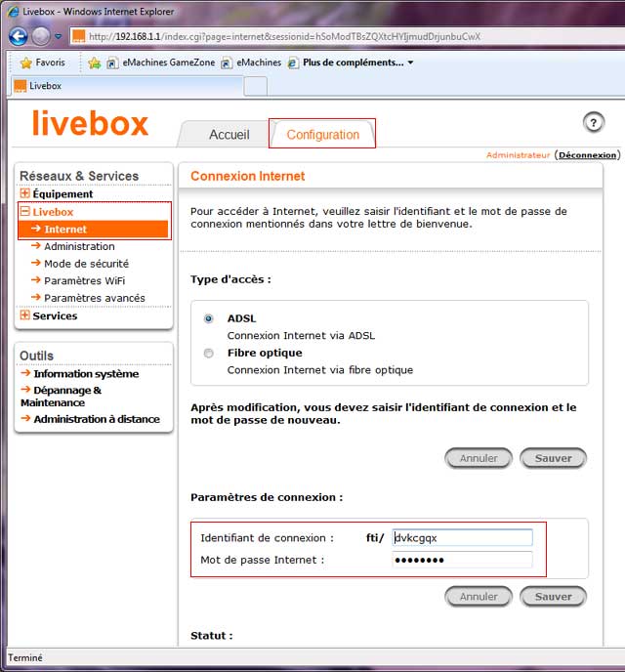This screenshot has height=672, width=625.
Task: Click Annuler under access type
Action: point(479,458)
